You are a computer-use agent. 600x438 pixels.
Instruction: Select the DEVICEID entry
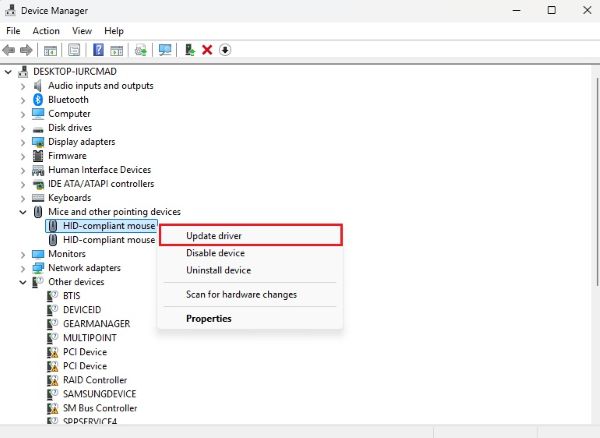pos(82,310)
